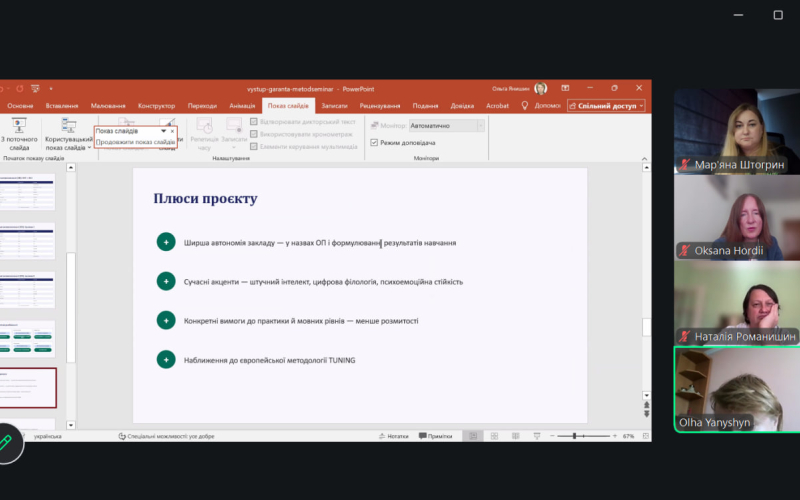This screenshot has width=800, height=500.
Task: Go to next slide double-arrow
Action: (x=646, y=413)
